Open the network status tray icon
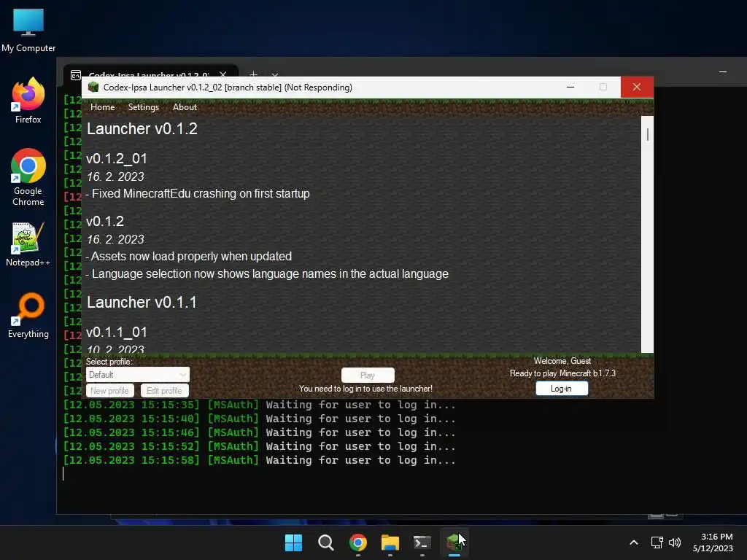This screenshot has width=747, height=560. pyautogui.click(x=657, y=542)
